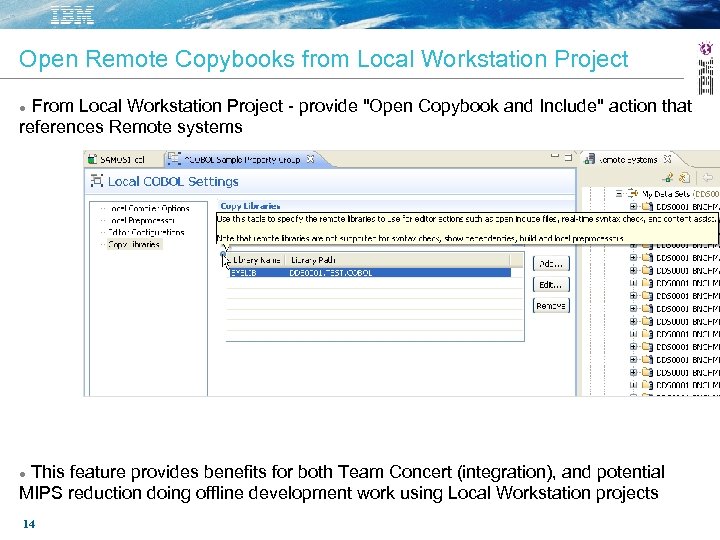Screen dimensions: 720x540
Task: Click the second Remote Systems toolbar icon
Action: (x=685, y=178)
